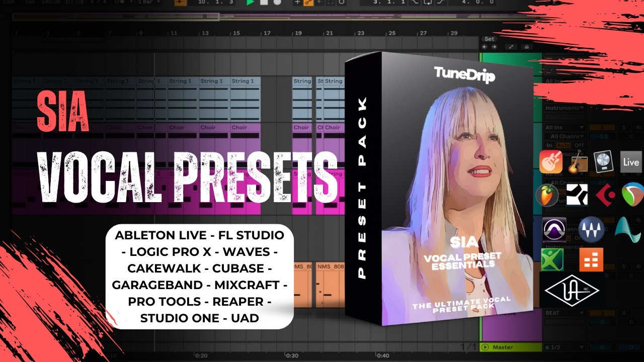The width and height of the screenshot is (644, 362).
Task: Select the Master track header
Action: click(x=511, y=347)
